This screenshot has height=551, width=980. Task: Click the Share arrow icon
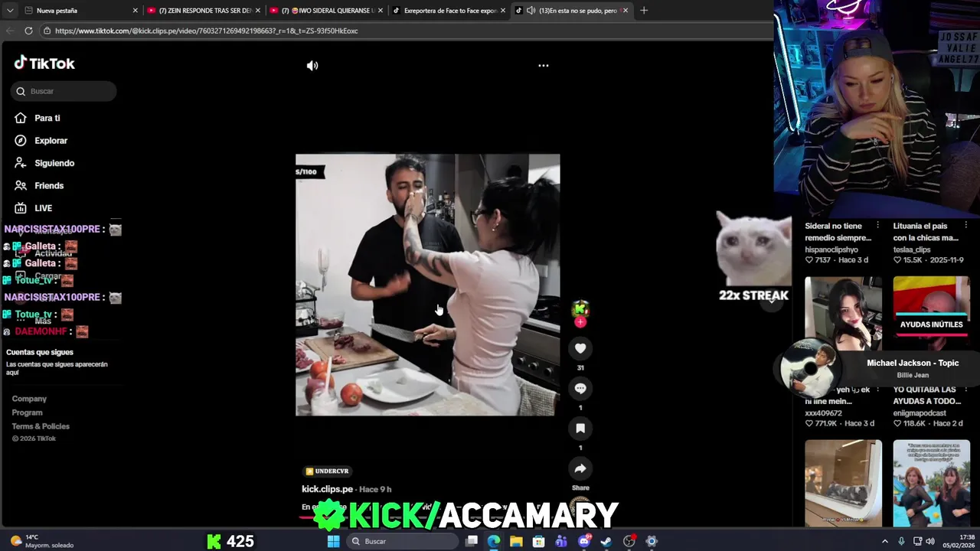580,468
